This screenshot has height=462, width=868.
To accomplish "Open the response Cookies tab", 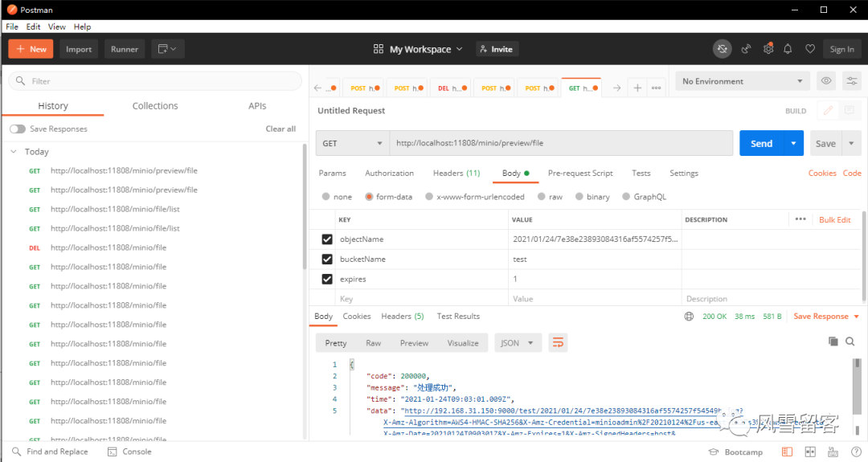I will pyautogui.click(x=357, y=317).
